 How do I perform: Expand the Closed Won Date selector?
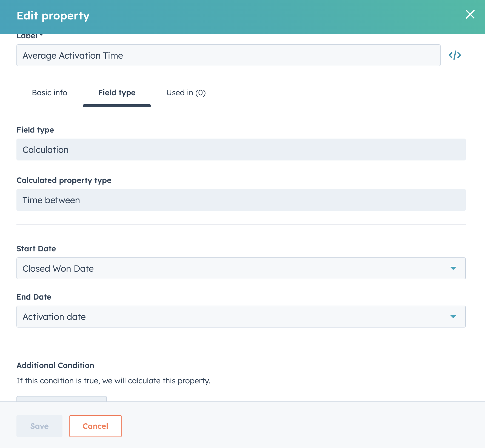(241, 268)
